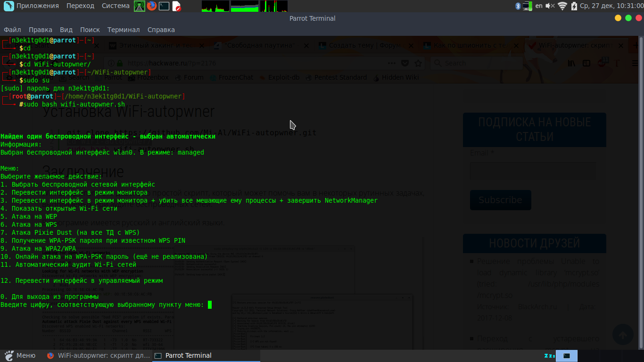Open the Parrot logo icon in top panel

[8, 6]
